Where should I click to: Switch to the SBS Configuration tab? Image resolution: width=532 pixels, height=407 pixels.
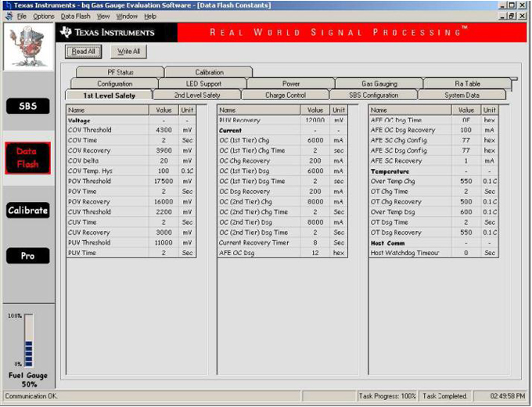point(373,95)
